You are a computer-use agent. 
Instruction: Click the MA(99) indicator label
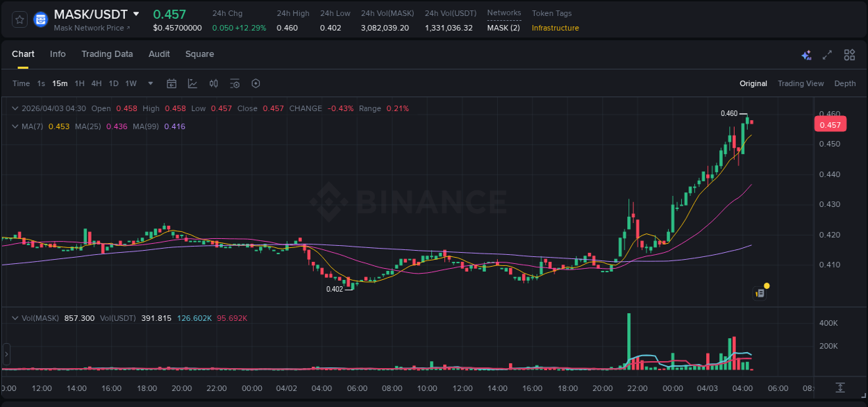click(x=147, y=126)
